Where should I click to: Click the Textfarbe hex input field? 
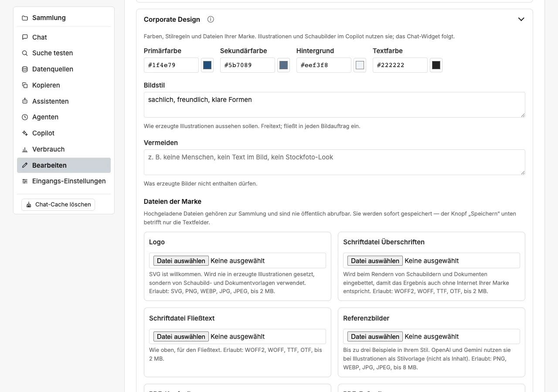400,65
